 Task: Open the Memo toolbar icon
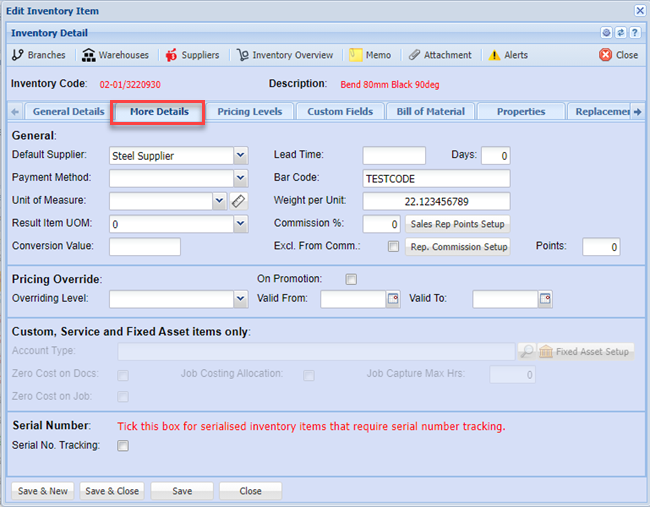pos(355,55)
